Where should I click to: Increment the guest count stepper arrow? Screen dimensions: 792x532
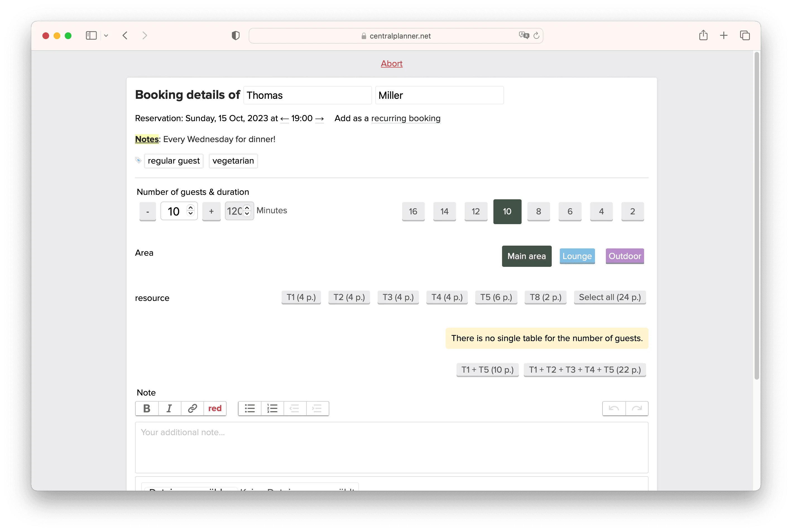pos(191,207)
